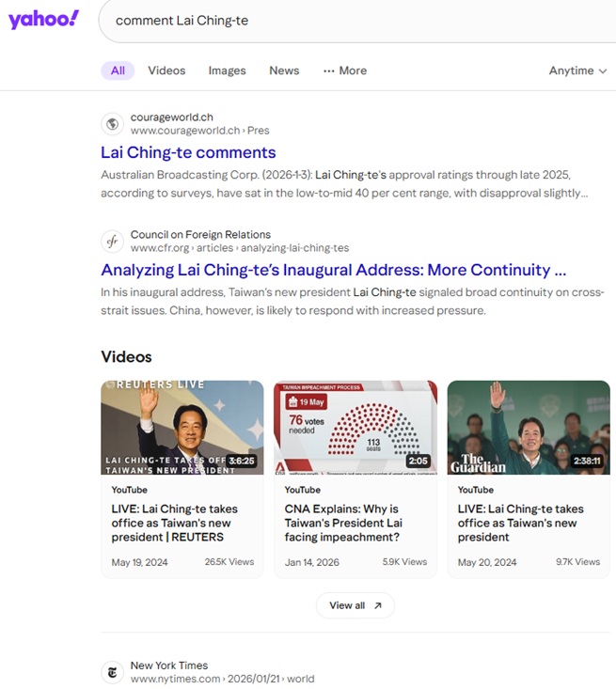Open the "Lai Ching-te comments" result

(188, 152)
